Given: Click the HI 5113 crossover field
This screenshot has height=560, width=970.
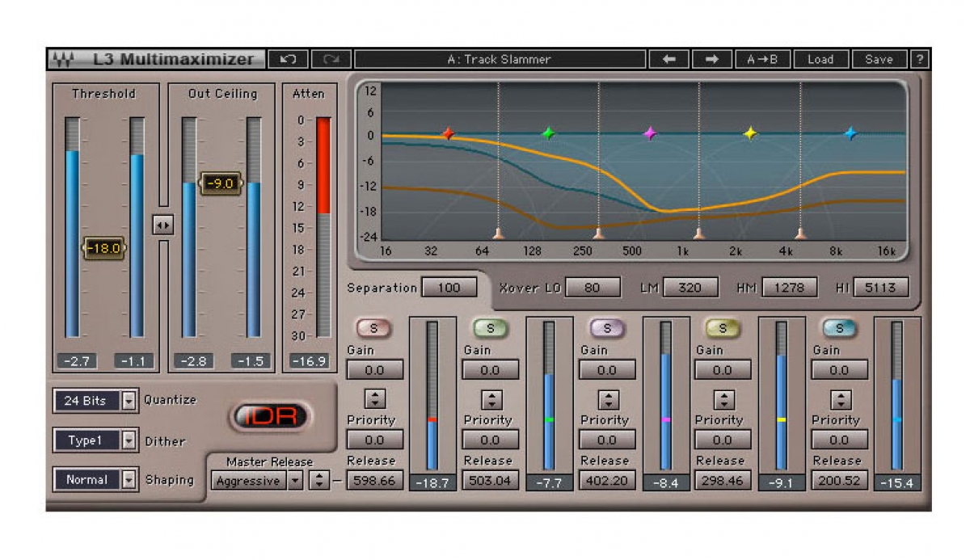Looking at the screenshot, I should (880, 288).
